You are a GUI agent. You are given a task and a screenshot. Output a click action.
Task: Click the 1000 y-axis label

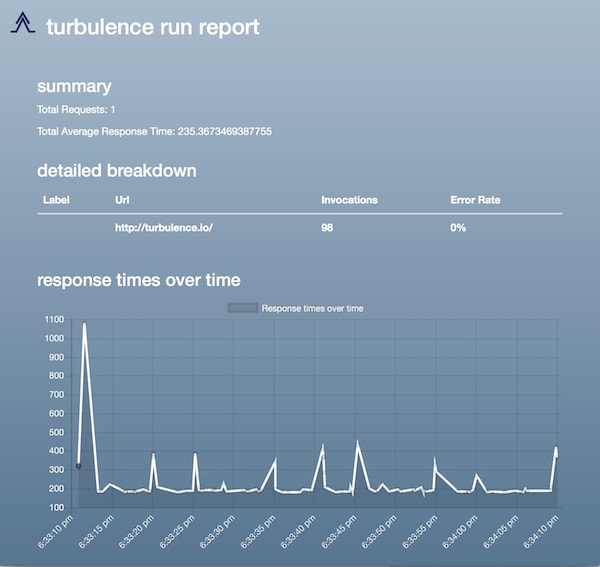54,338
